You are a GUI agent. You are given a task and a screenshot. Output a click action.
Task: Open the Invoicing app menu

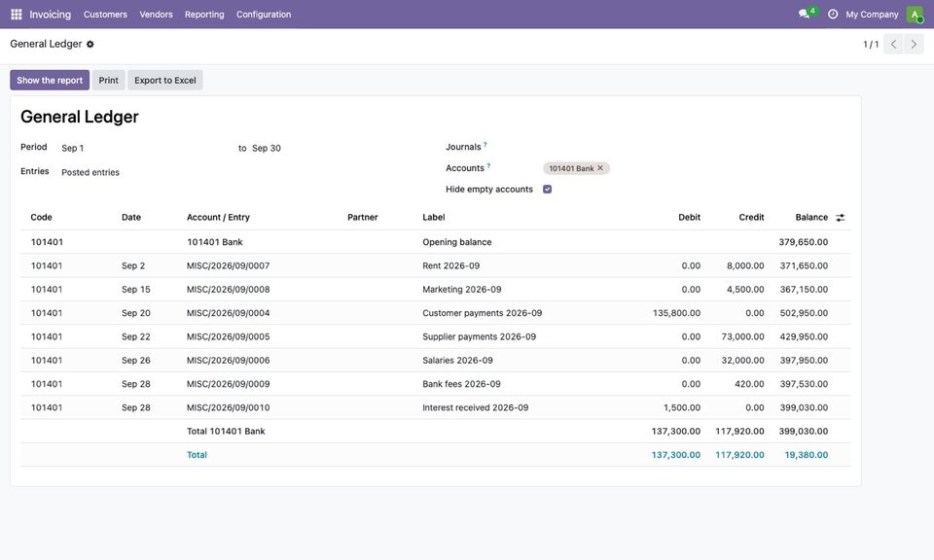click(x=50, y=15)
